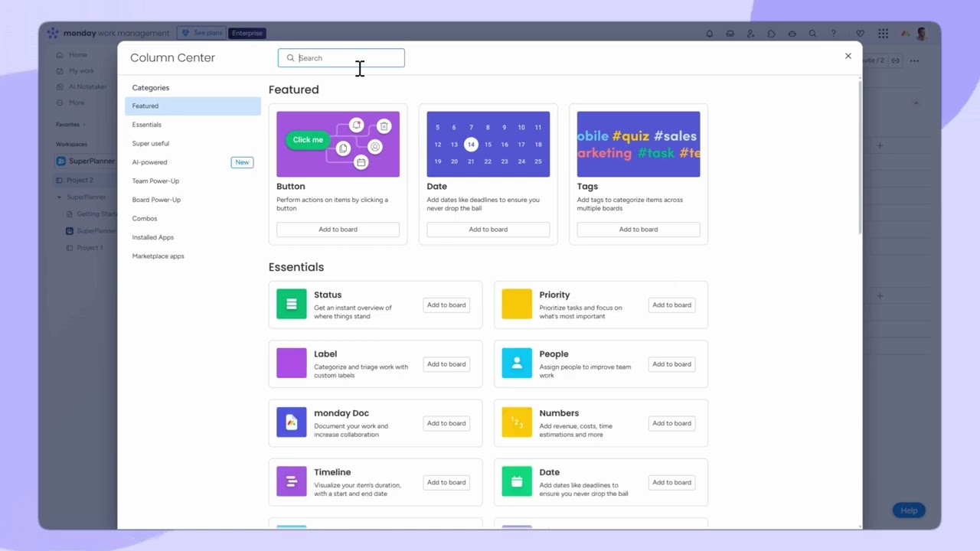Open the inbox icon in top bar
The height and width of the screenshot is (551, 980).
730,34
